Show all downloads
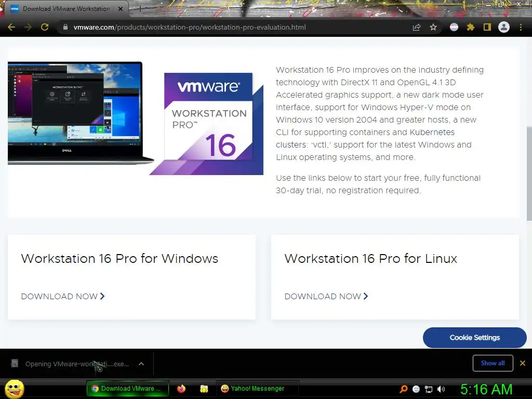Image resolution: width=532 pixels, height=399 pixels. (493, 363)
